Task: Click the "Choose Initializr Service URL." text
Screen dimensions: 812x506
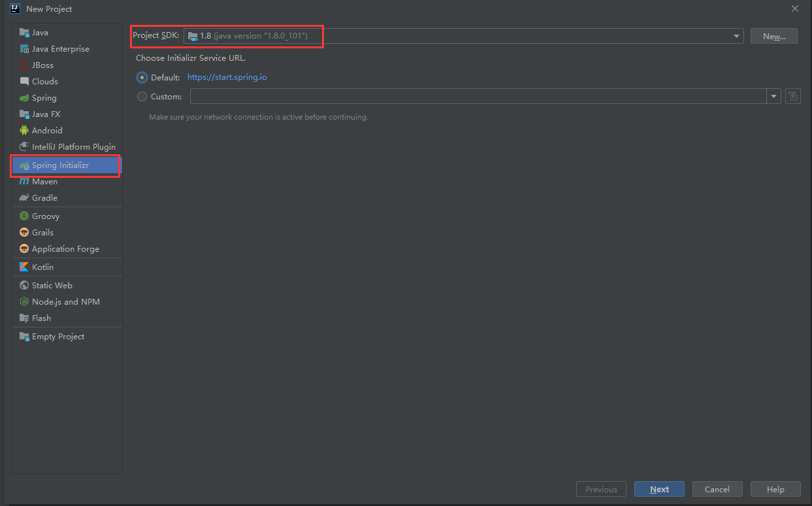Action: (x=191, y=58)
